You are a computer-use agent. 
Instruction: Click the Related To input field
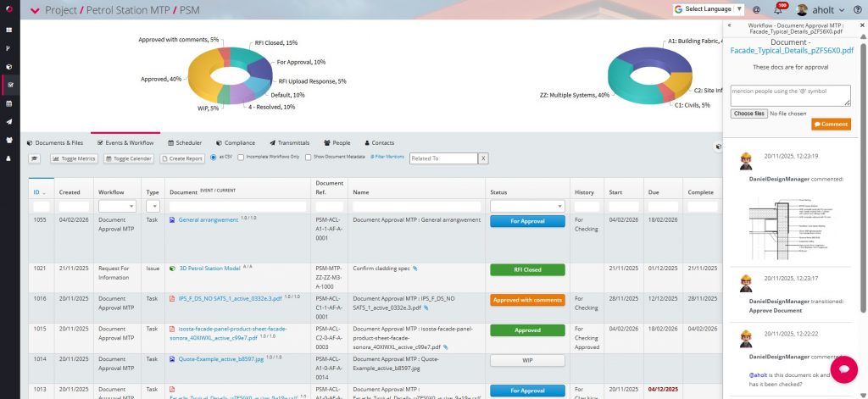(443, 158)
